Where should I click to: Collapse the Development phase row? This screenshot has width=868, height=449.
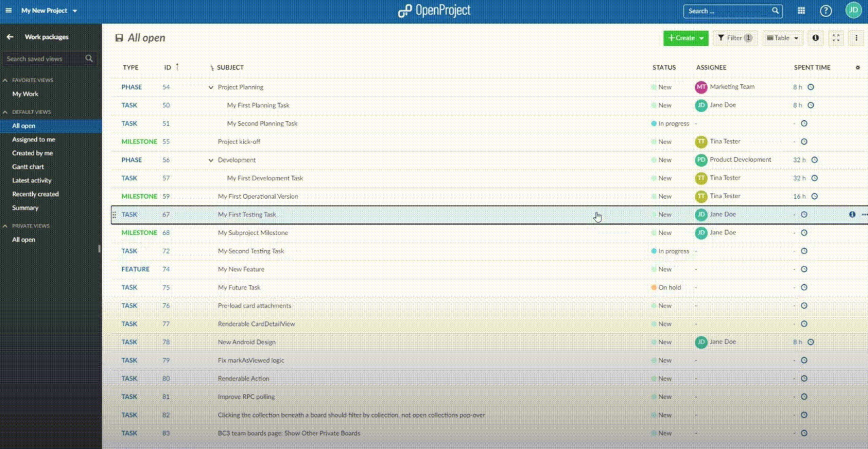(211, 160)
